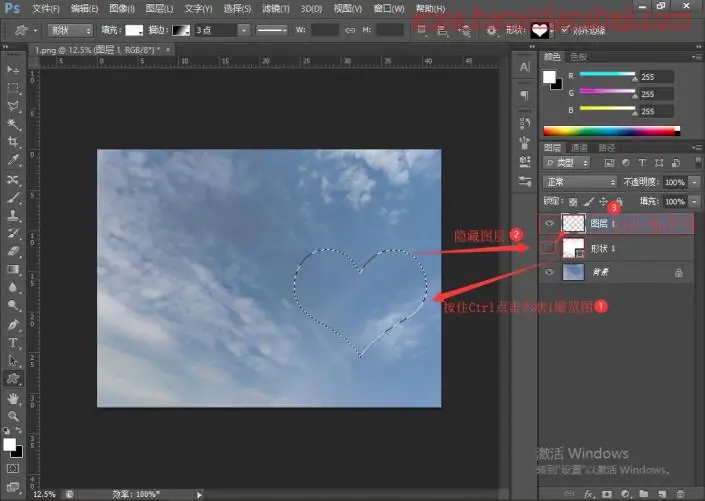Click the color spectrum ramp

coord(611,131)
